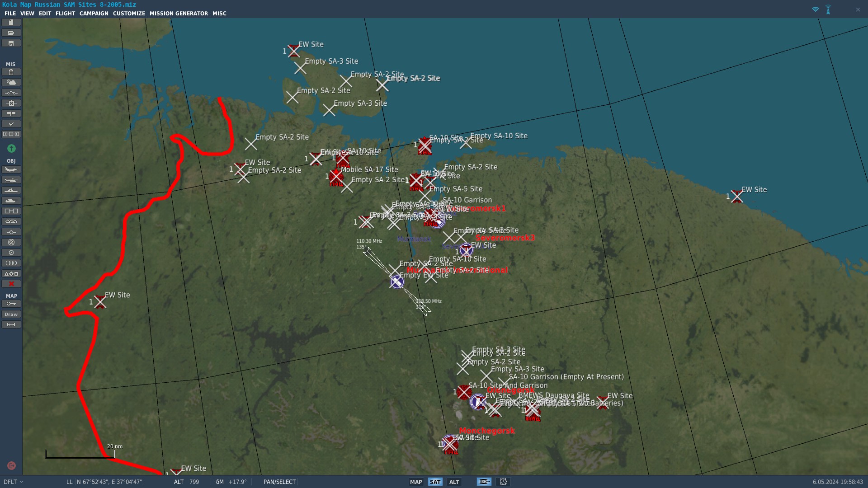Click the save mission floppy icon
The width and height of the screenshot is (868, 488).
[11, 43]
